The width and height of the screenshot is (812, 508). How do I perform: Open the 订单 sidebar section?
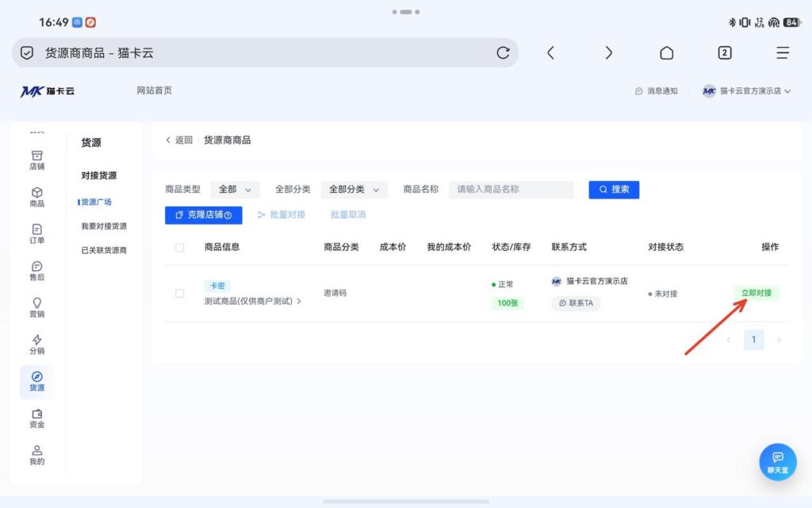click(x=36, y=234)
